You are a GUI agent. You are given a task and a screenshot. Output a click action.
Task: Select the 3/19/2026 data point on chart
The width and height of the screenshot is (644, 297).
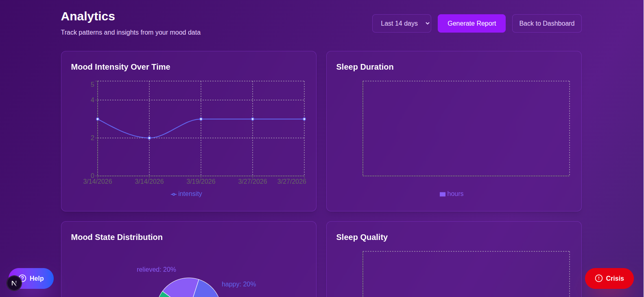click(x=201, y=119)
